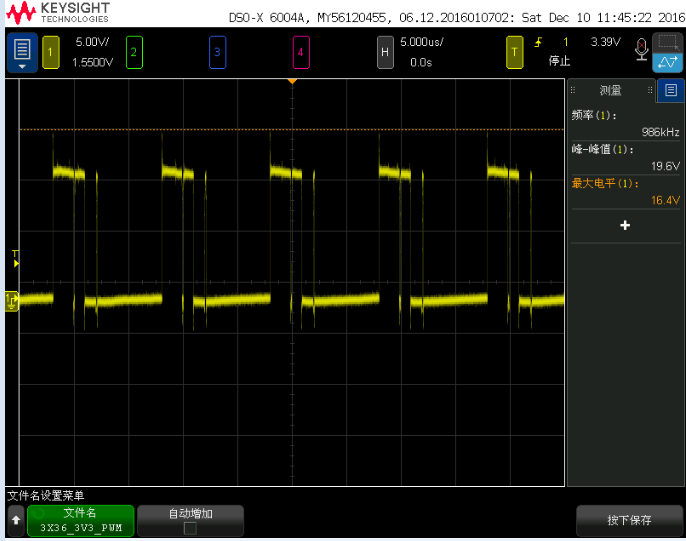Open the sidebar list menu icon
The width and height of the screenshot is (686, 541).
[x=671, y=91]
